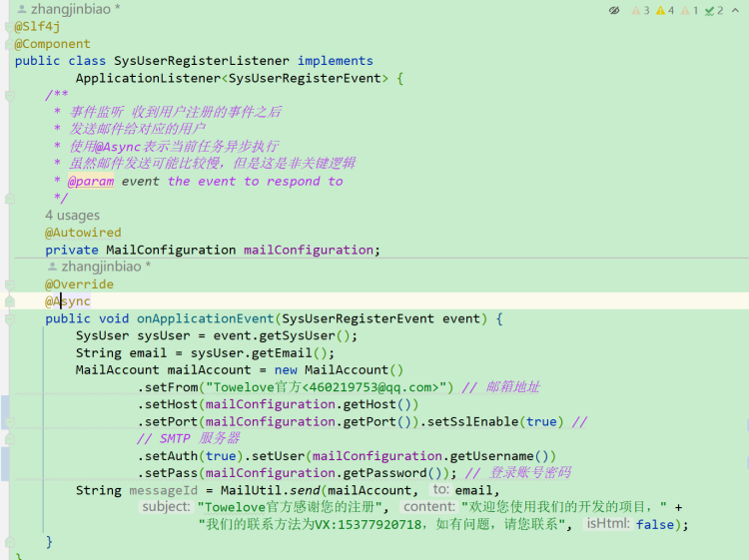
Task: Click the greyed messageId variable
Action: pyautogui.click(x=164, y=490)
